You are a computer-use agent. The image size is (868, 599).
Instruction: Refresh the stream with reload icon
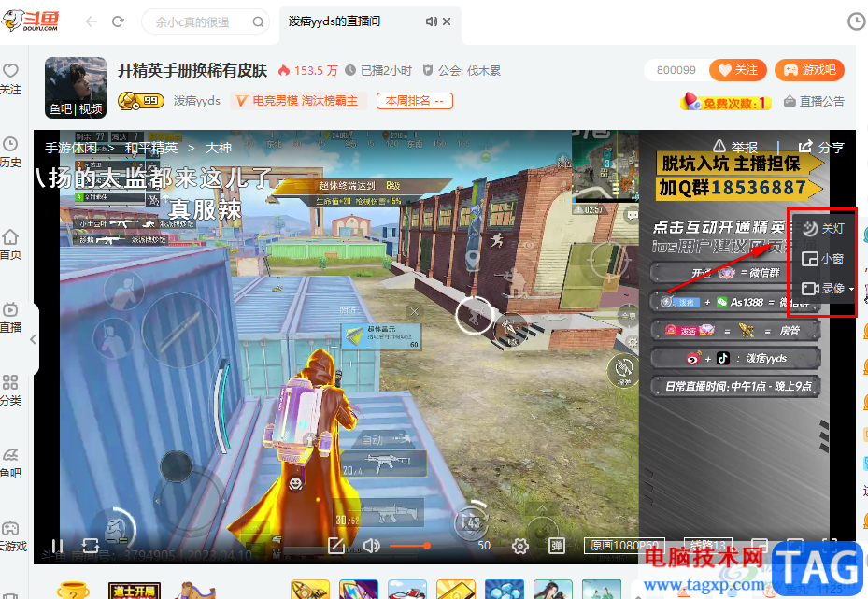(91, 546)
